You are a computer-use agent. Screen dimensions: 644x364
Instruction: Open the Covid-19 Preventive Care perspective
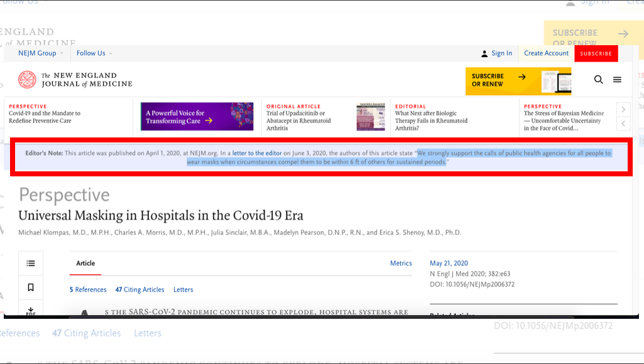(x=45, y=117)
